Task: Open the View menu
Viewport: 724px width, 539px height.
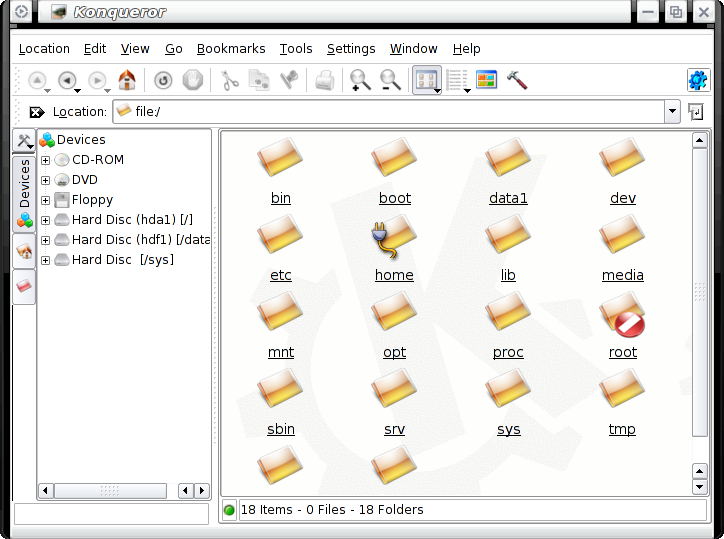Action: (135, 48)
